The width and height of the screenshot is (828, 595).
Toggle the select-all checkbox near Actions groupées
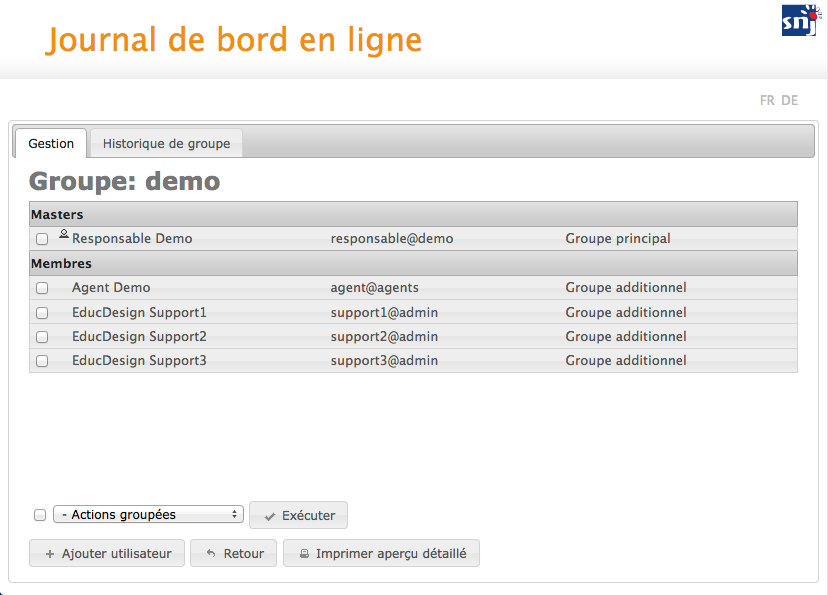40,514
